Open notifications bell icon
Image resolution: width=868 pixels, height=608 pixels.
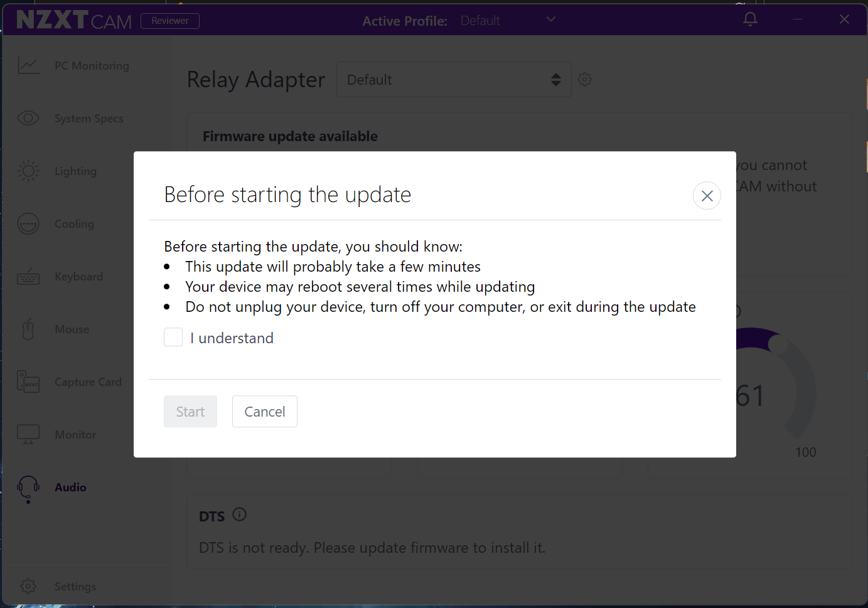coord(750,19)
